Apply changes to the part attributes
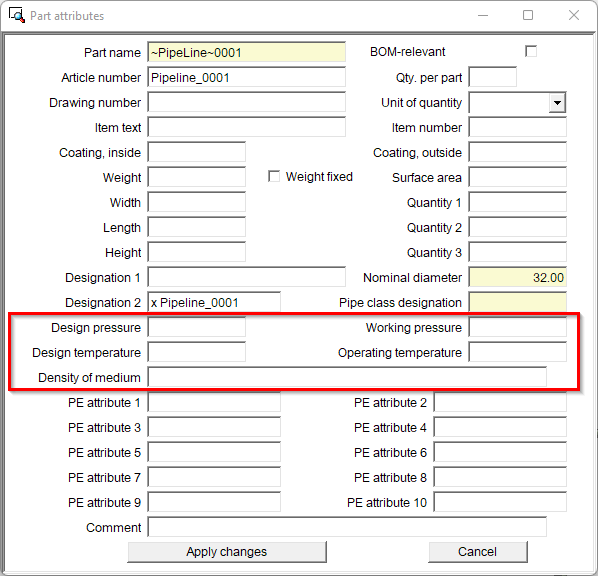 [227, 552]
